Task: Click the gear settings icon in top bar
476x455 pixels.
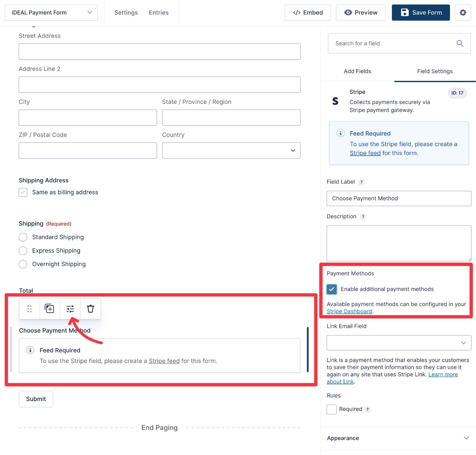Action: pos(463,13)
